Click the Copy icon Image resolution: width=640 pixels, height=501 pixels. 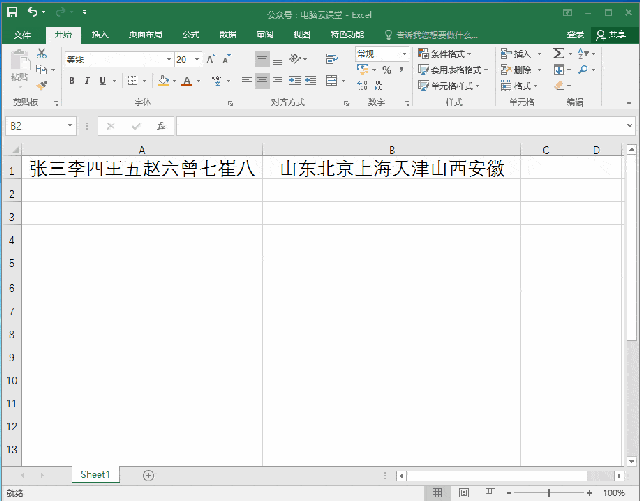pos(41,69)
